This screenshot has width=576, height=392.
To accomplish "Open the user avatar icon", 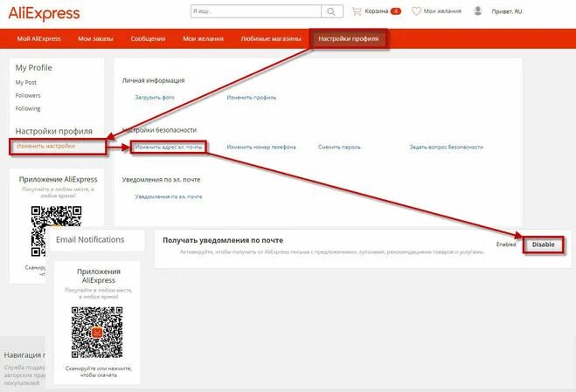I will point(477,10).
